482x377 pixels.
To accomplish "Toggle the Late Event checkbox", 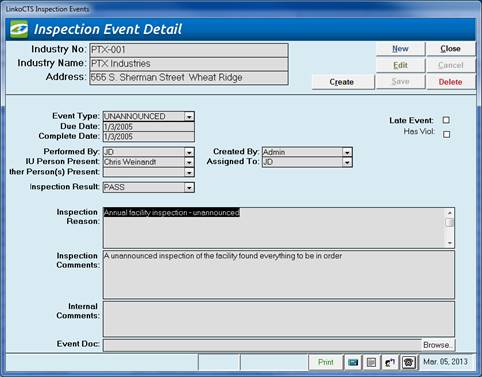I will [x=446, y=120].
